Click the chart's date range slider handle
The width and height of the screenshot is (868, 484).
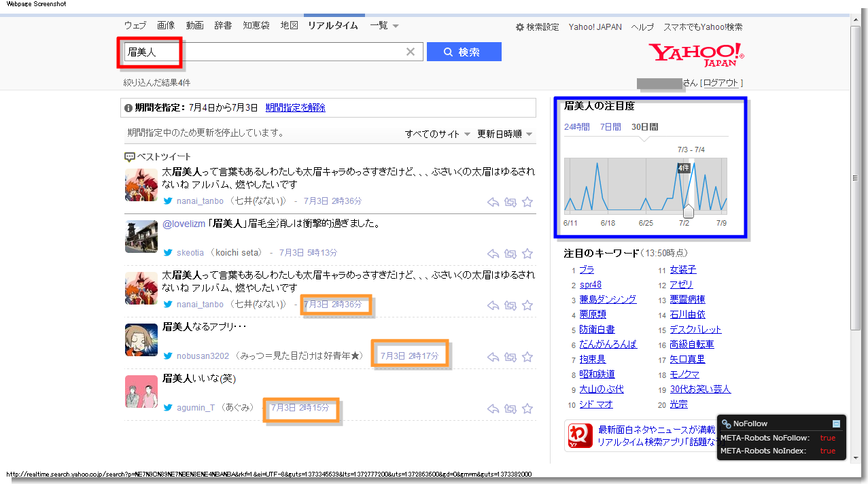pyautogui.click(x=688, y=210)
